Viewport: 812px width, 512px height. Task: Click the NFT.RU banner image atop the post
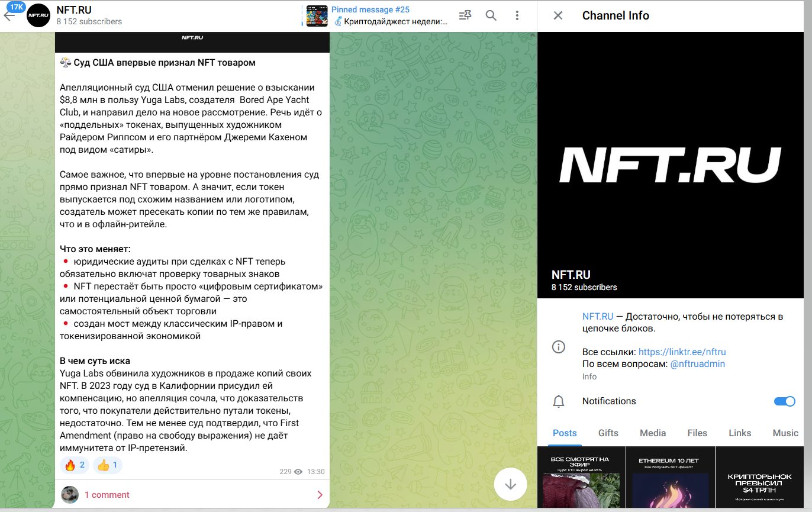click(x=192, y=41)
